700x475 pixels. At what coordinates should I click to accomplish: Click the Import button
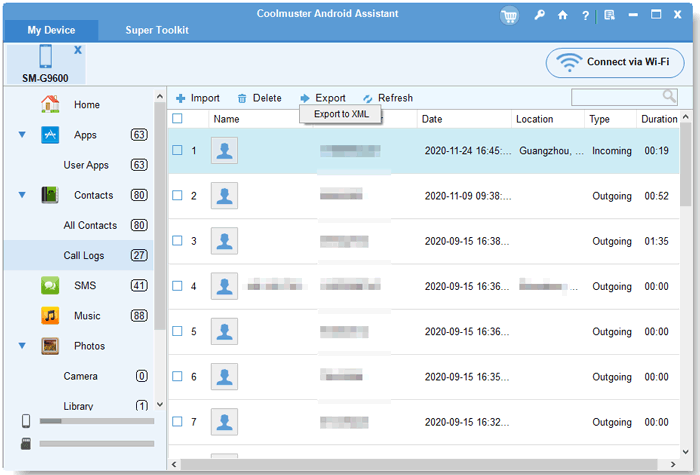point(198,98)
